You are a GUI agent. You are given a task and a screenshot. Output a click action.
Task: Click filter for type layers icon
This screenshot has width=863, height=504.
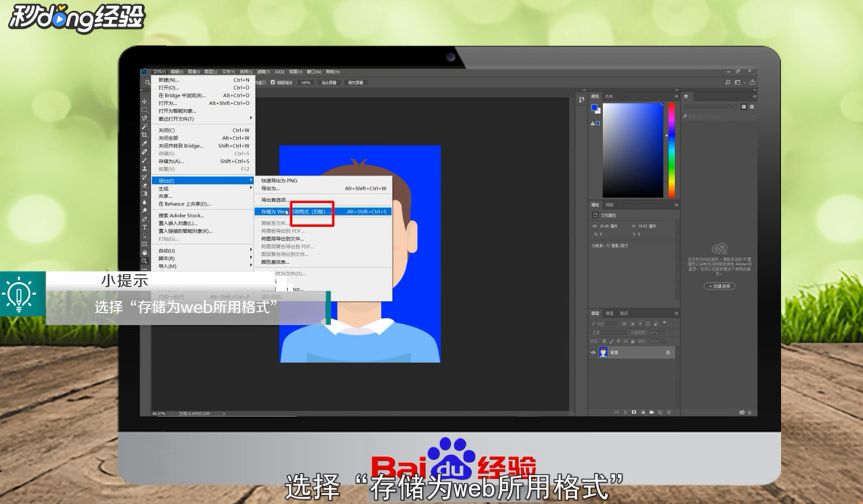(x=640, y=324)
